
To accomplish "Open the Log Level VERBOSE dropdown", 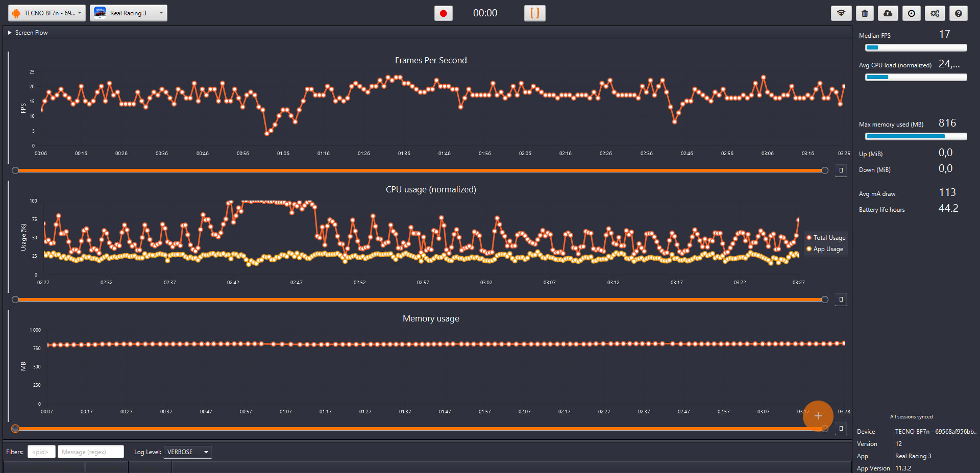I will [188, 452].
